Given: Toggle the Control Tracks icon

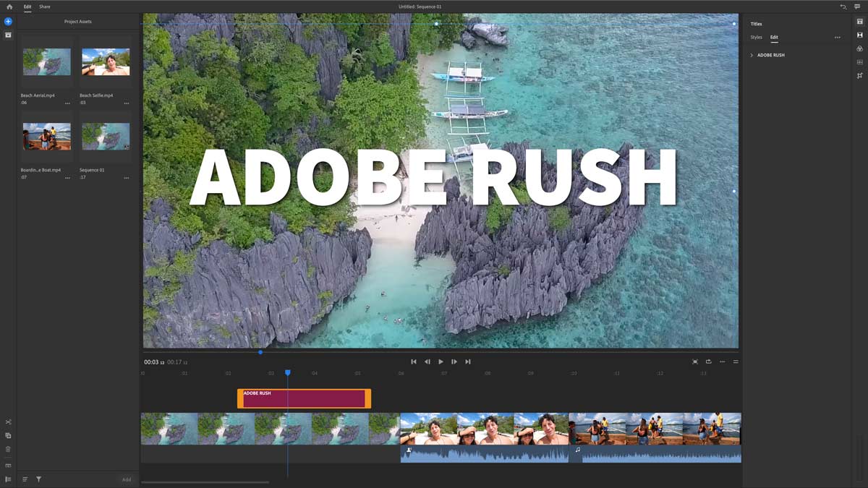Looking at the screenshot, I should pyautogui.click(x=8, y=479).
